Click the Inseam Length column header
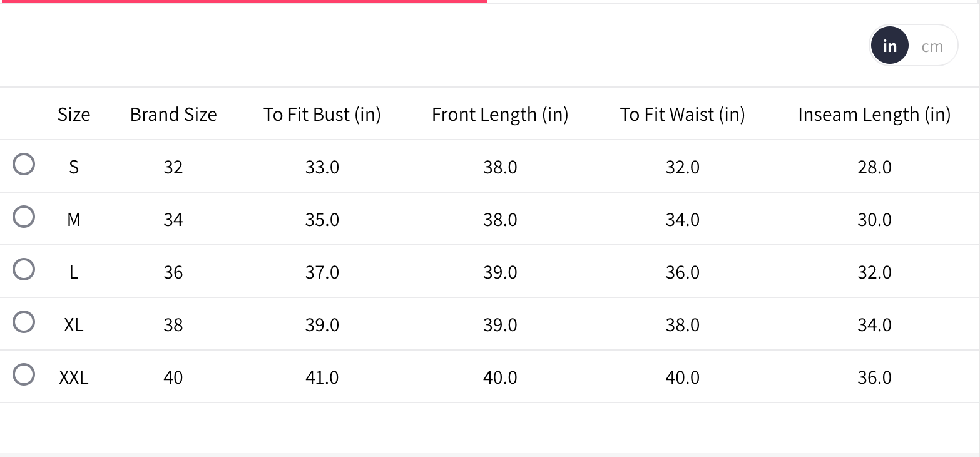Viewport: 980px width, 457px height. coord(874,115)
